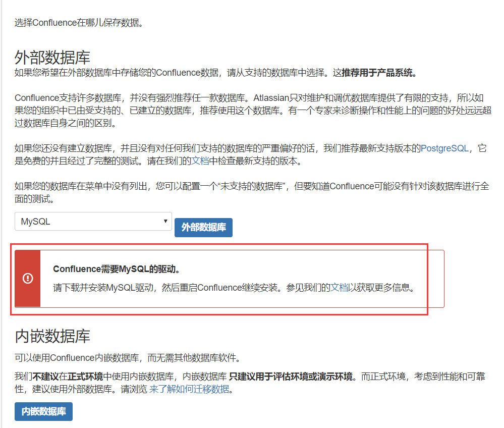Click the bold text 不建议
Viewport: 504px width, 428px height.
click(45, 377)
